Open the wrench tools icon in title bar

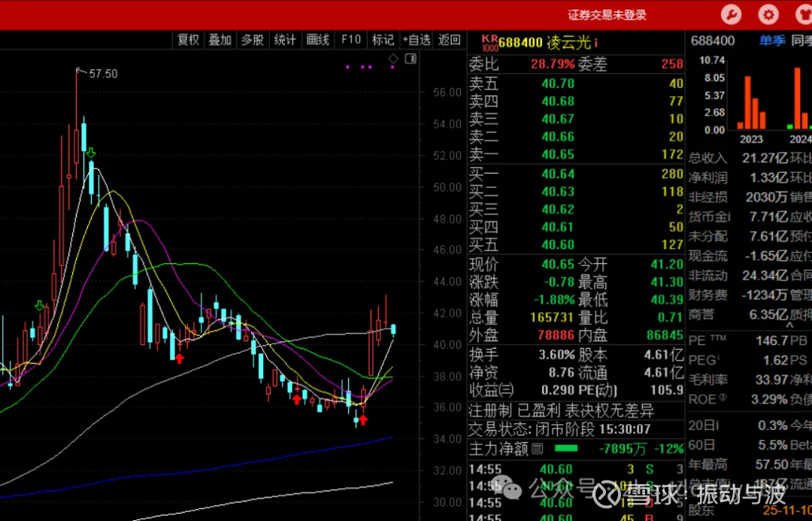click(732, 14)
